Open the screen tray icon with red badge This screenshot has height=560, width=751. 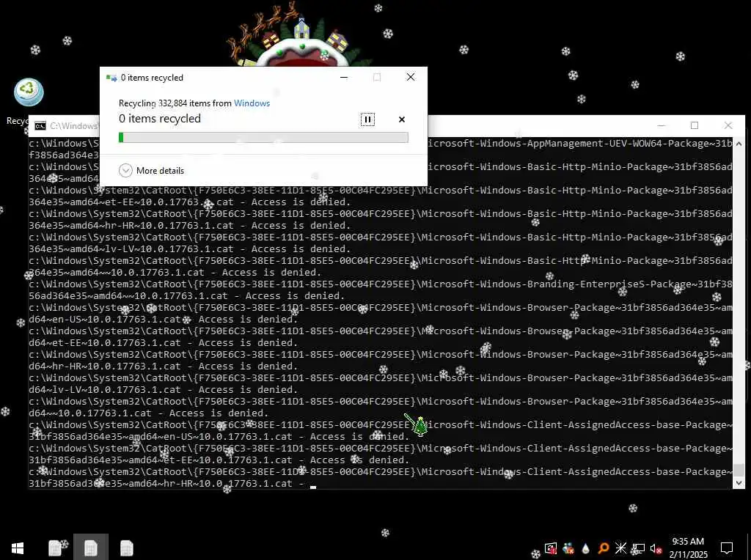pos(551,548)
